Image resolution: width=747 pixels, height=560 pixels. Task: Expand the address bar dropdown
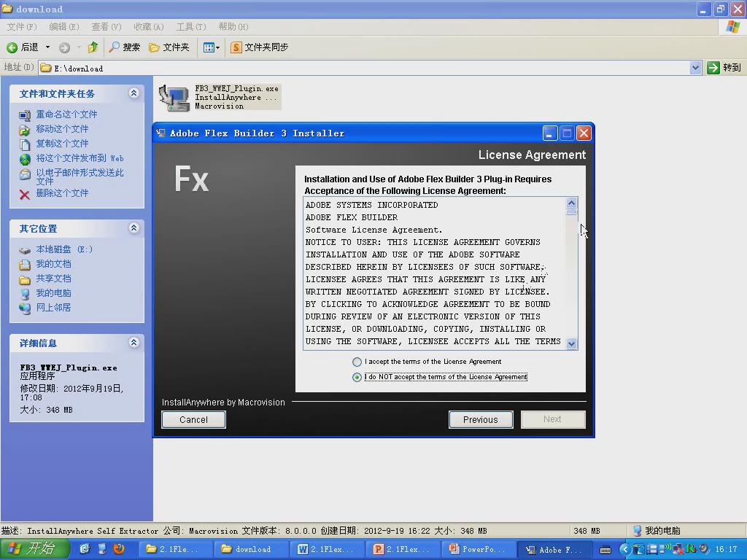tap(695, 68)
